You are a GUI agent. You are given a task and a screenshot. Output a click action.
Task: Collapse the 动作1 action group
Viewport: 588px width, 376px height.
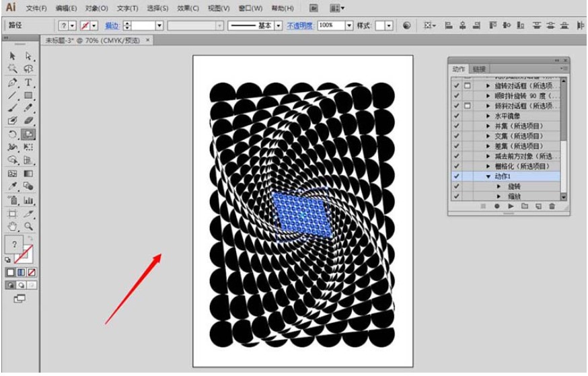(x=488, y=176)
